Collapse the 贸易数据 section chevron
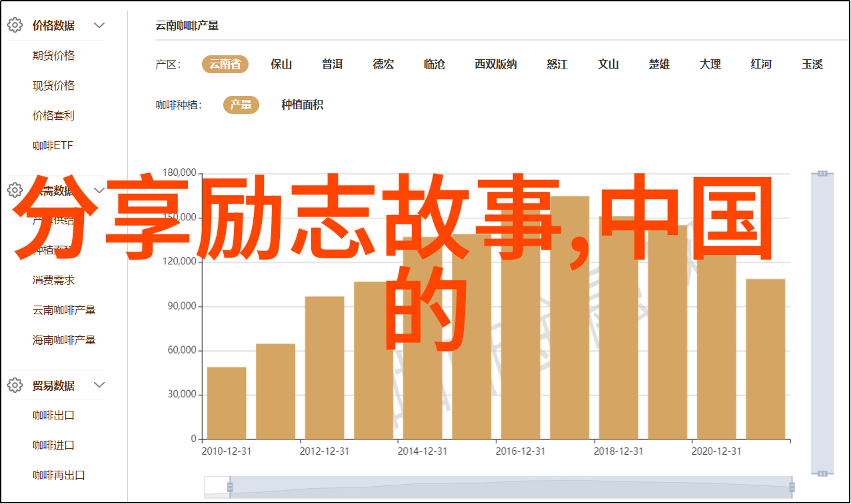 click(99, 385)
